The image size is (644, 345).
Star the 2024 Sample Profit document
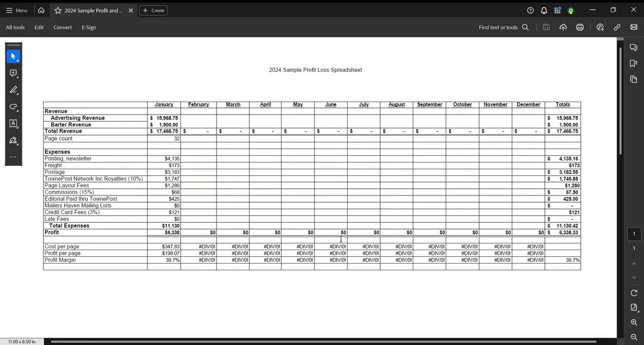(58, 10)
